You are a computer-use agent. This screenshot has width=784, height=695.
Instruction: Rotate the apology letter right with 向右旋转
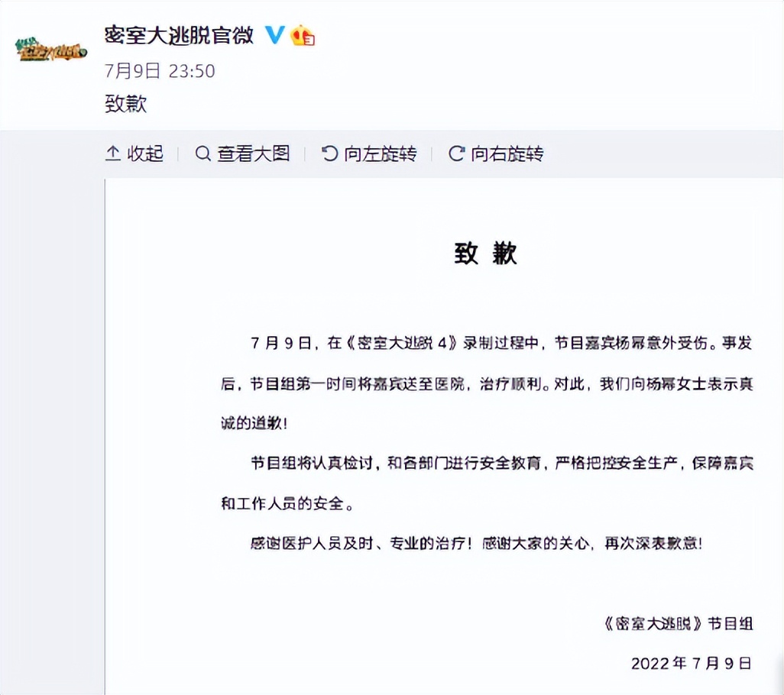(x=507, y=154)
